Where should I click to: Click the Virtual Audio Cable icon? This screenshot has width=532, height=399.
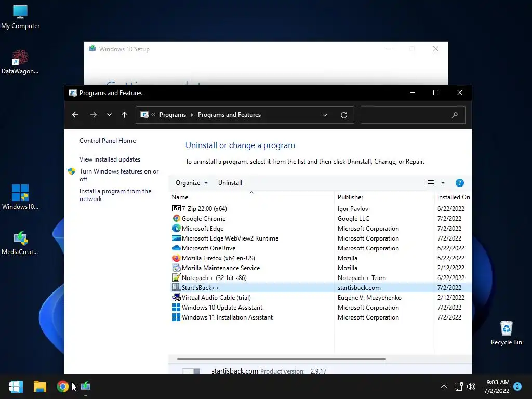176,297
